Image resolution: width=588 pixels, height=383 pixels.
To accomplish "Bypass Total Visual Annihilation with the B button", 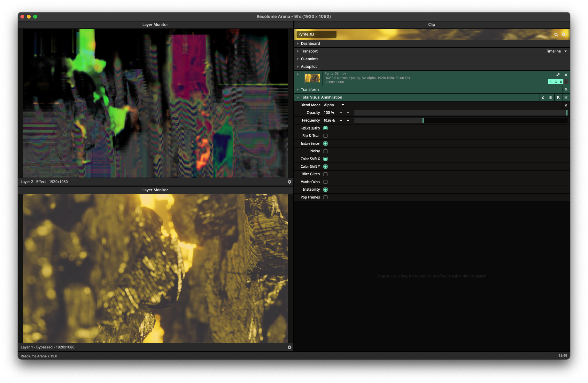I will tap(550, 98).
